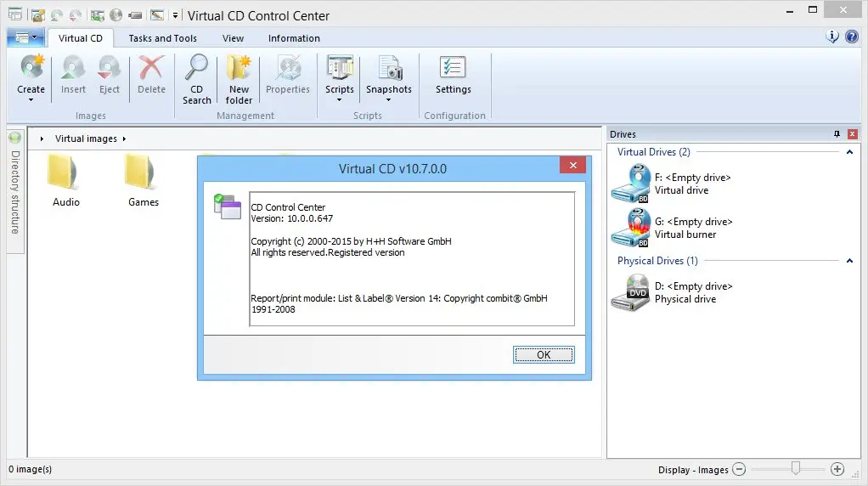868x486 pixels.
Task: Click the Scripts icon
Action: (340, 67)
